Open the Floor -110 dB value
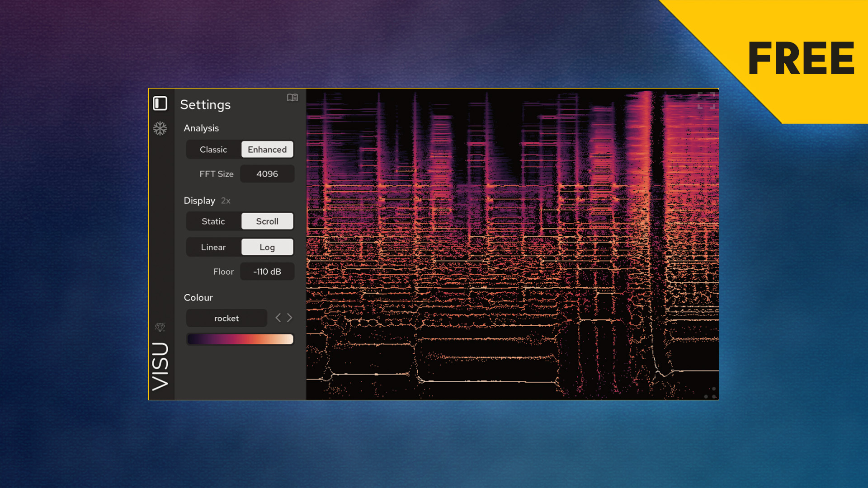This screenshot has height=488, width=868. pos(267,272)
